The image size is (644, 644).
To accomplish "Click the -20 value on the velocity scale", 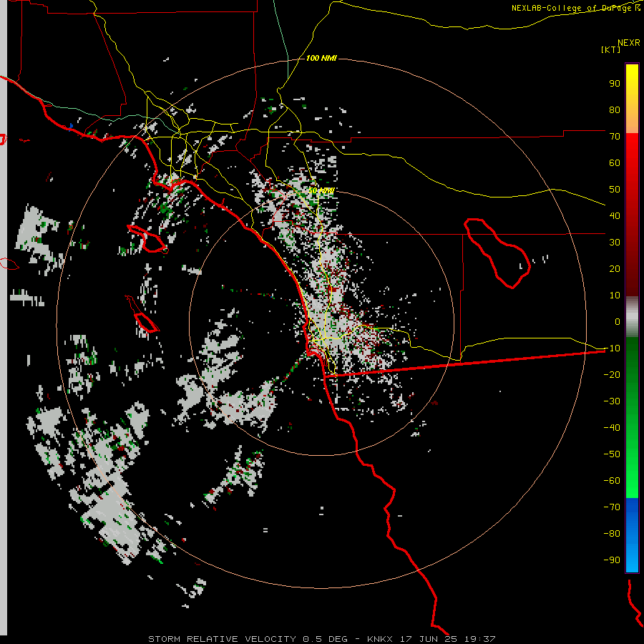I will tap(612, 374).
